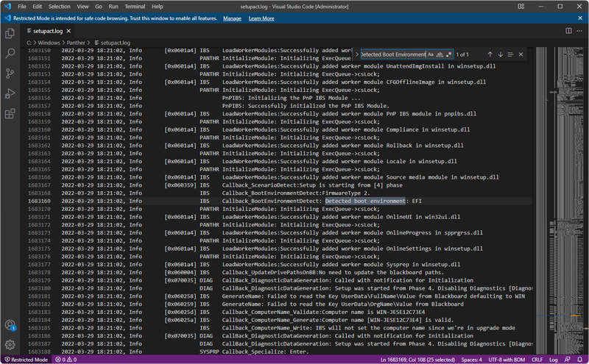Toggle Find in Selection

tap(510, 54)
